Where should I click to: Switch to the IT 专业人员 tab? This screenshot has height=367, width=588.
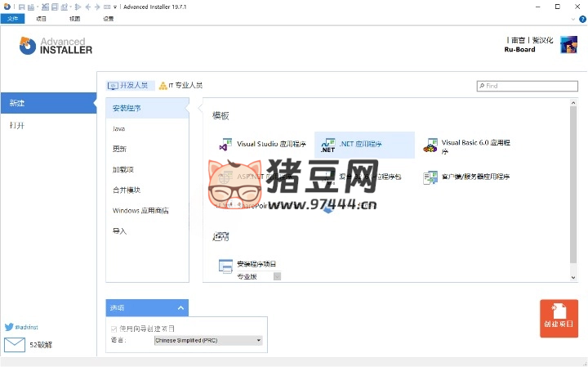181,85
